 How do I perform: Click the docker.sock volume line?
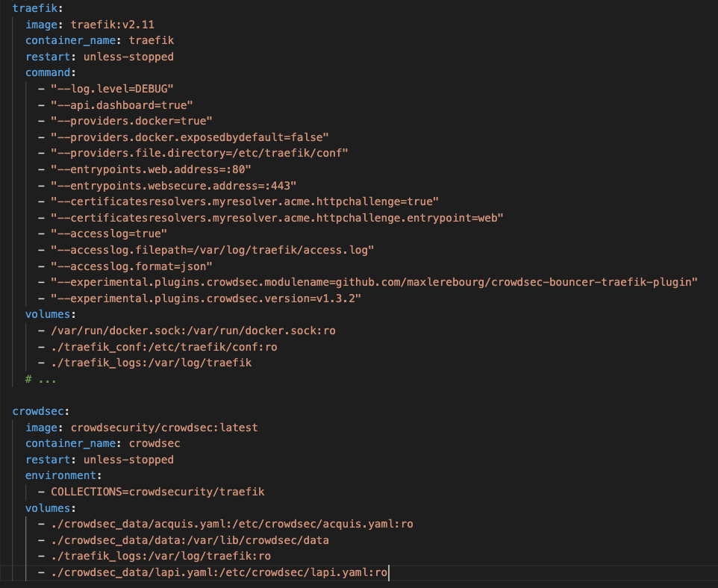[187, 331]
